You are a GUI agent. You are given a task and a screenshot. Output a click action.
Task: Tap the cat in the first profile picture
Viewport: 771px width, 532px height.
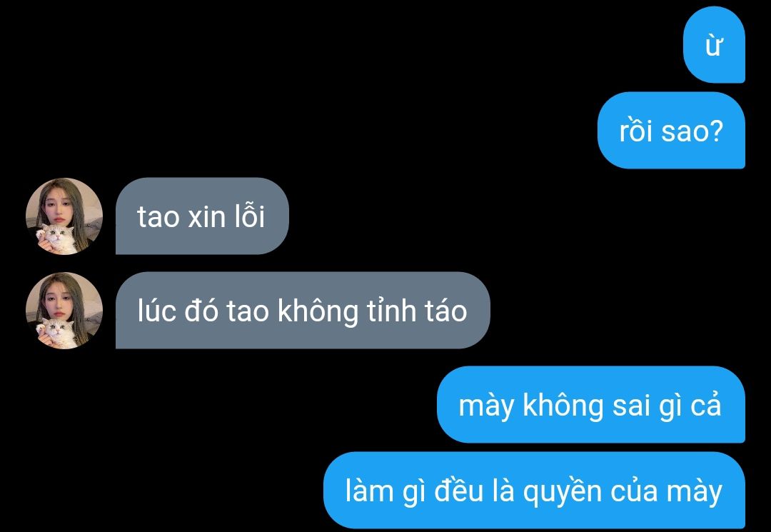point(56,239)
